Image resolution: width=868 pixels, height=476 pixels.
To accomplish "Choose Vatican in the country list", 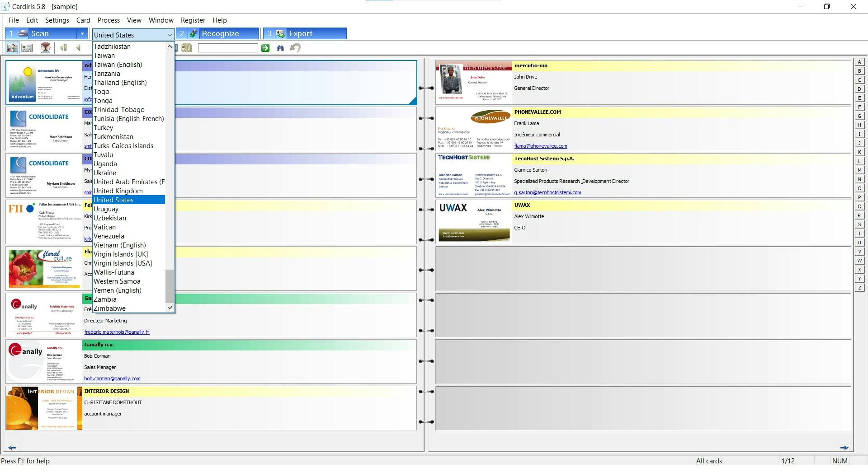I will click(x=129, y=227).
